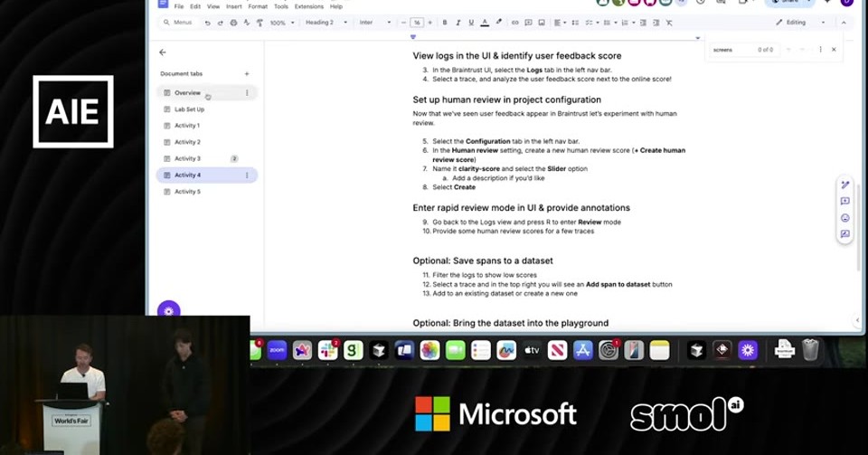868x455 pixels.
Task: Click the Redo arrow in the toolbar
Action: point(221,23)
